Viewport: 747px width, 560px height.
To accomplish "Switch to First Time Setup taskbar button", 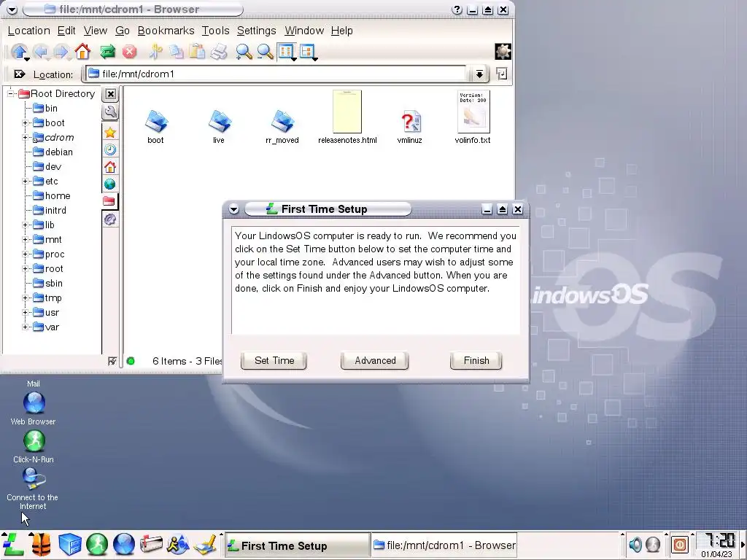I will coord(298,545).
